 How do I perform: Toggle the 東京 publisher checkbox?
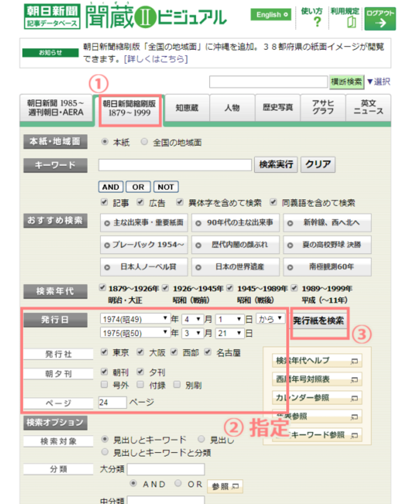104,352
